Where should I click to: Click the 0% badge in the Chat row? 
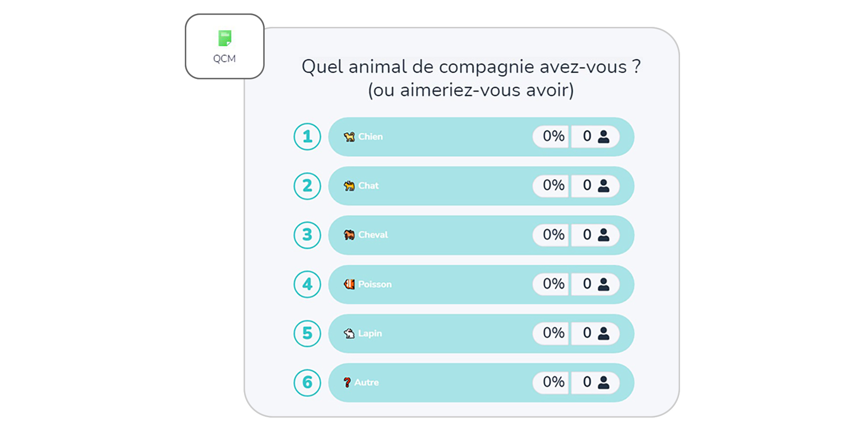(x=553, y=186)
